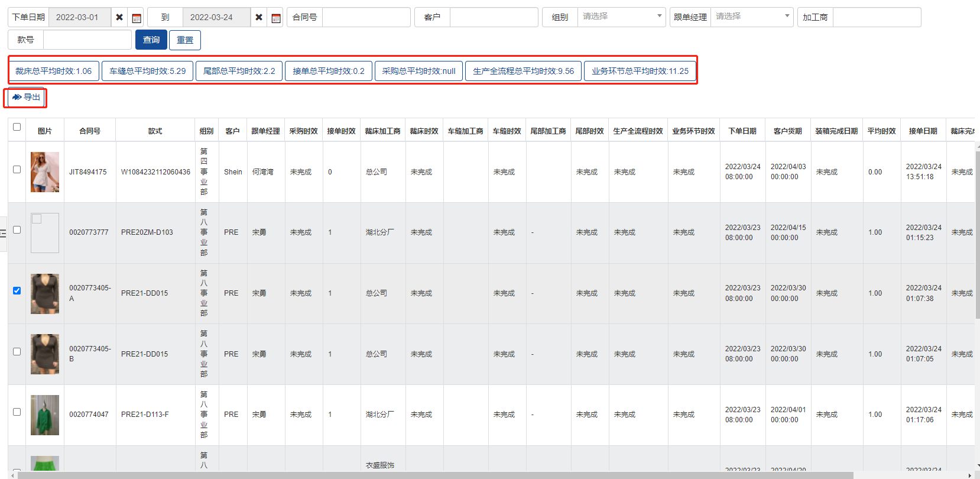Open the calendar picker for end date

click(x=276, y=17)
